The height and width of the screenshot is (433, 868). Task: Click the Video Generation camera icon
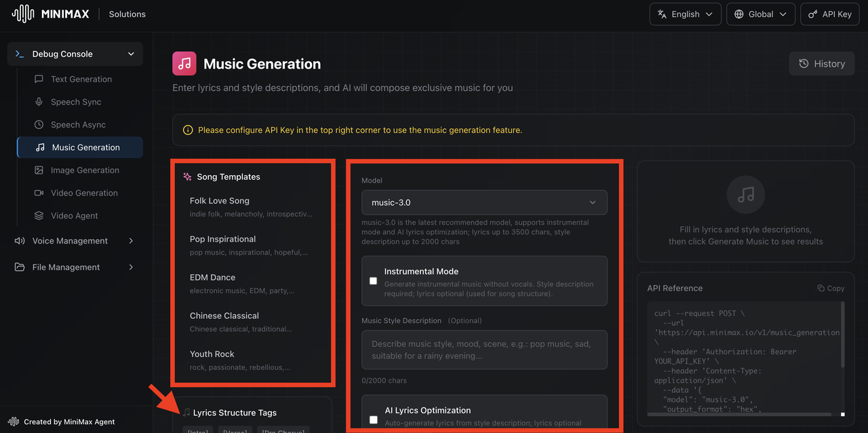[x=39, y=193]
